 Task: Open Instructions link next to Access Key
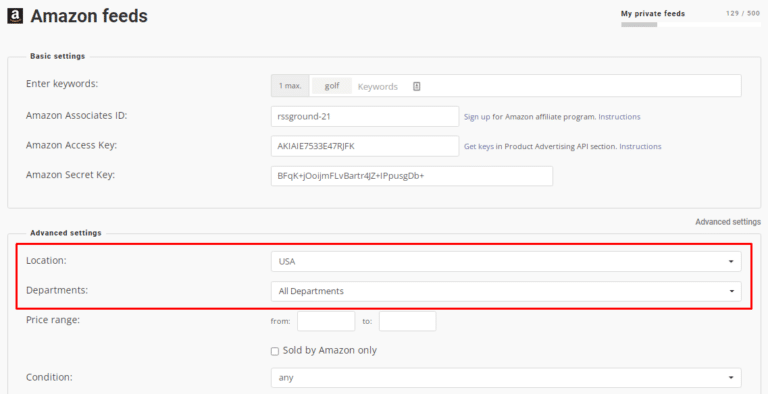[x=640, y=146]
